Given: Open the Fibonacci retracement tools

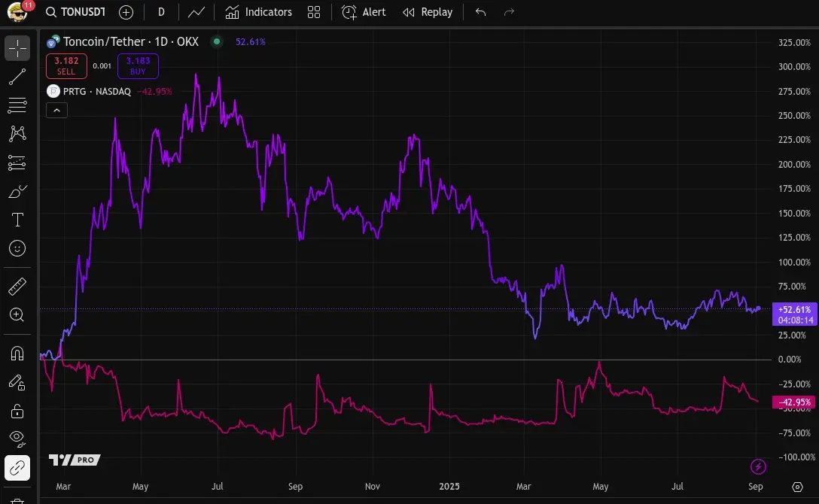Looking at the screenshot, I should click(x=17, y=105).
